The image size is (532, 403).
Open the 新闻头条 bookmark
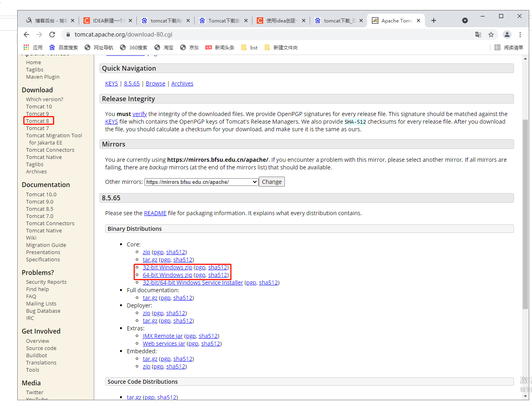(x=220, y=47)
